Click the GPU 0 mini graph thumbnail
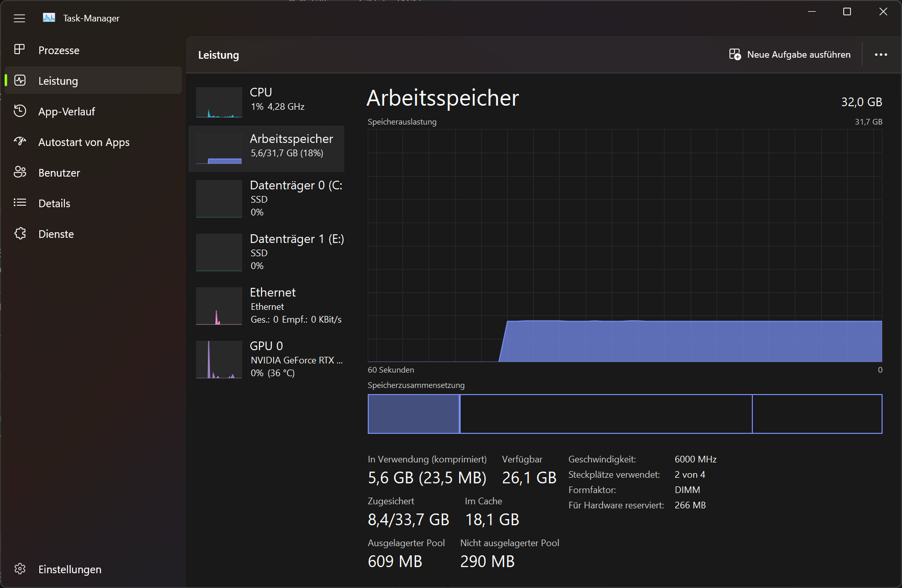The width and height of the screenshot is (902, 588). (219, 360)
